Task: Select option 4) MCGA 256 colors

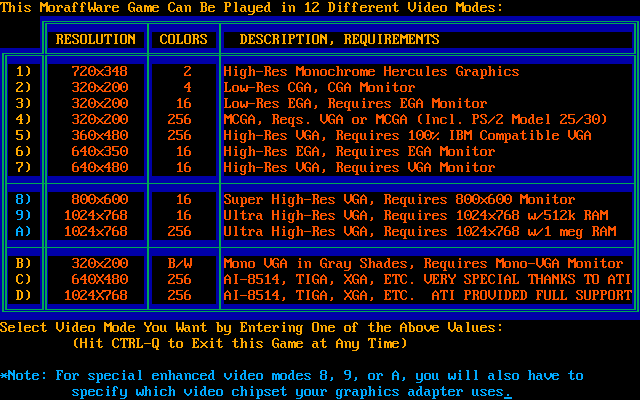Action: tap(24, 120)
